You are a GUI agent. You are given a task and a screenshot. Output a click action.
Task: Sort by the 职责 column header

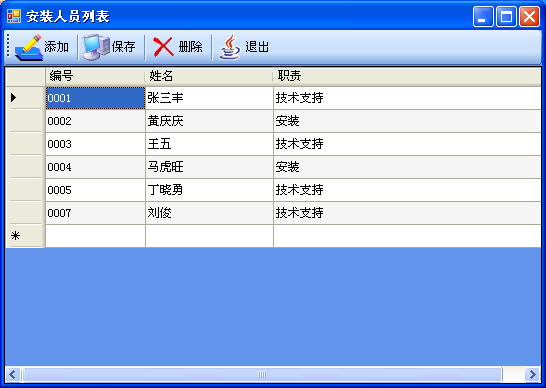click(x=407, y=77)
